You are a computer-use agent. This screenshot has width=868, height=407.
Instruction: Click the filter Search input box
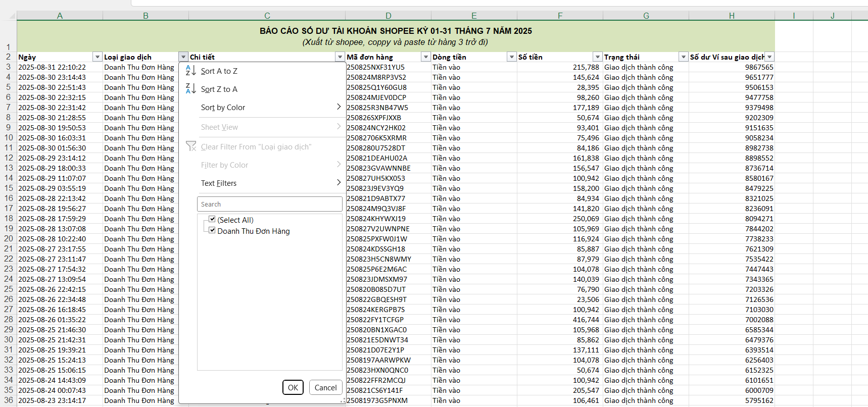(269, 204)
